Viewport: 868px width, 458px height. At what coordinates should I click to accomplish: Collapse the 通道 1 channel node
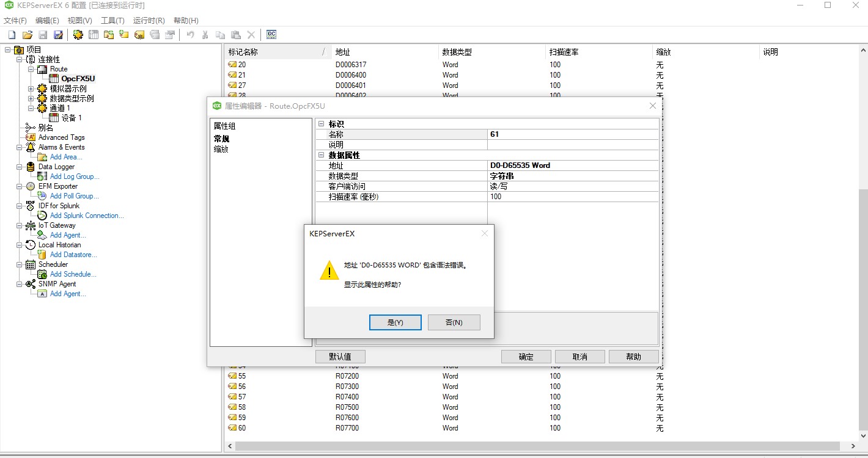click(x=31, y=108)
